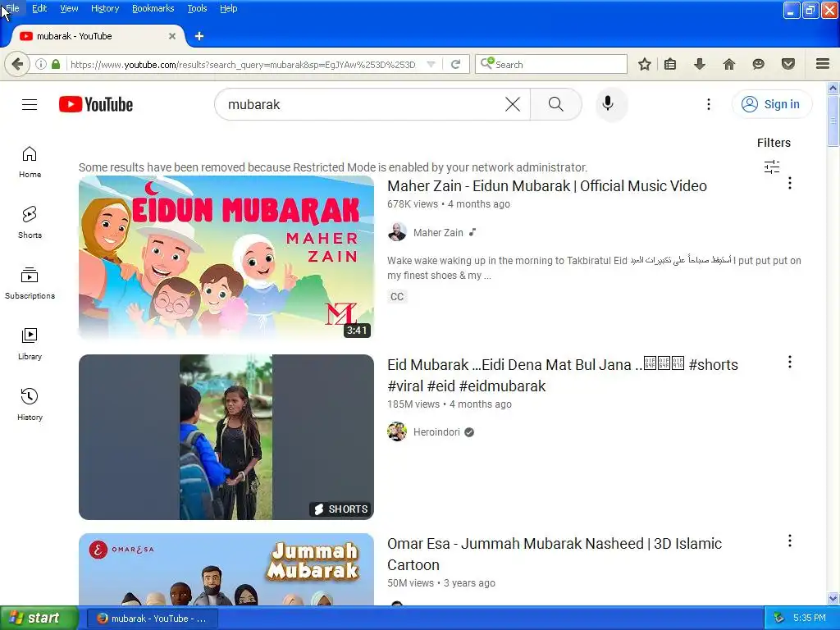Click the page scrollbar down arrow

[833, 598]
